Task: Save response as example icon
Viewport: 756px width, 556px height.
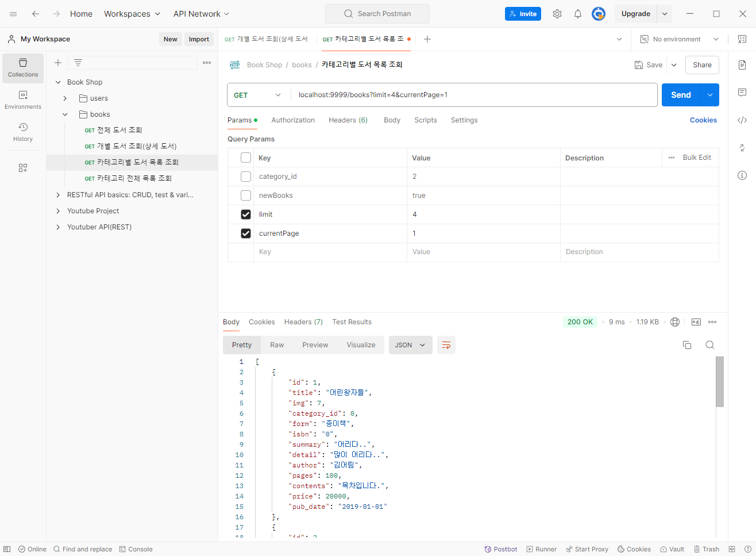Action: click(696, 322)
